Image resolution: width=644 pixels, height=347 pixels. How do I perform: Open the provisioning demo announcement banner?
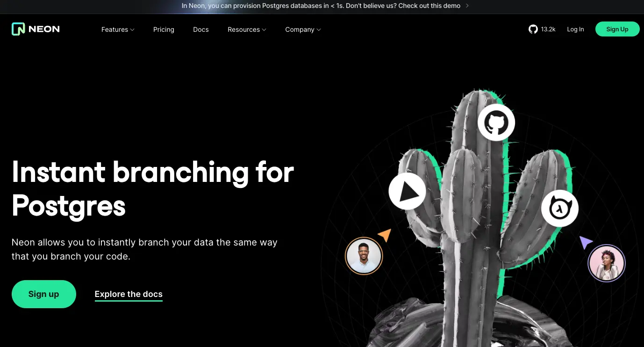[x=321, y=6]
